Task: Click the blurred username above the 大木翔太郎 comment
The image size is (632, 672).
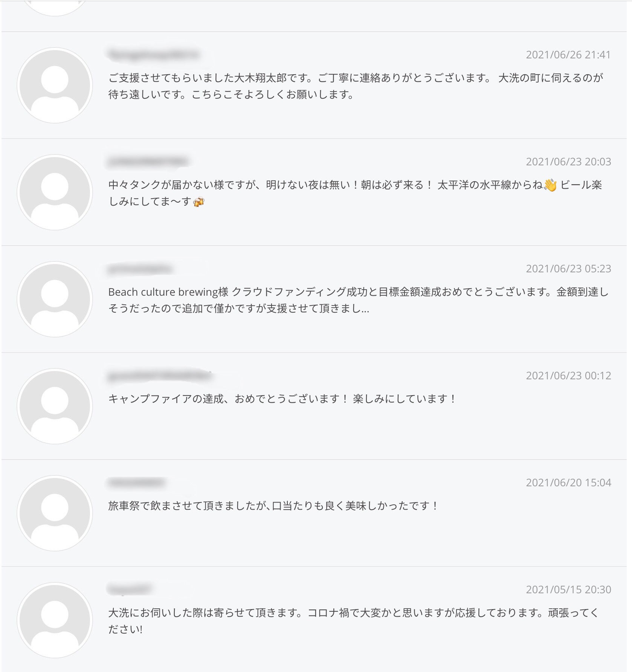Action: (x=153, y=55)
